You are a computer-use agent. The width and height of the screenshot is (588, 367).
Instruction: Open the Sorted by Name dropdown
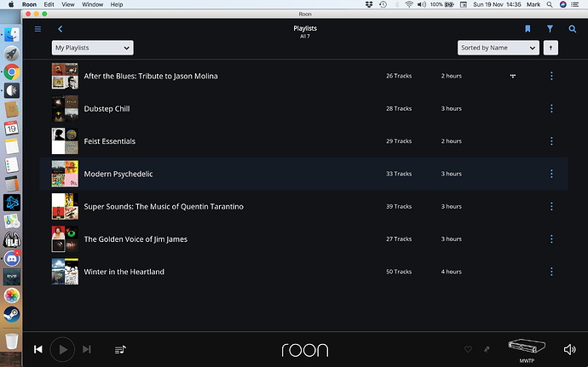[x=498, y=48]
